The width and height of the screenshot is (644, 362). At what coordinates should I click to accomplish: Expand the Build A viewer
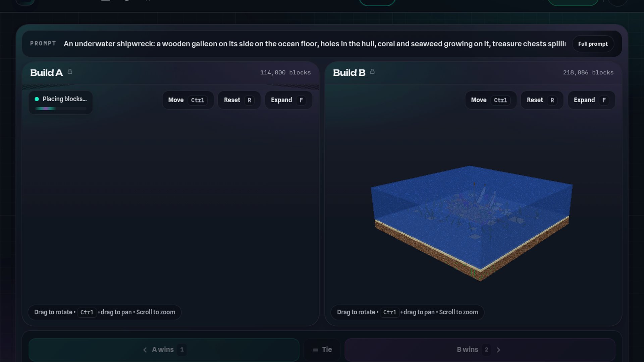point(288,100)
